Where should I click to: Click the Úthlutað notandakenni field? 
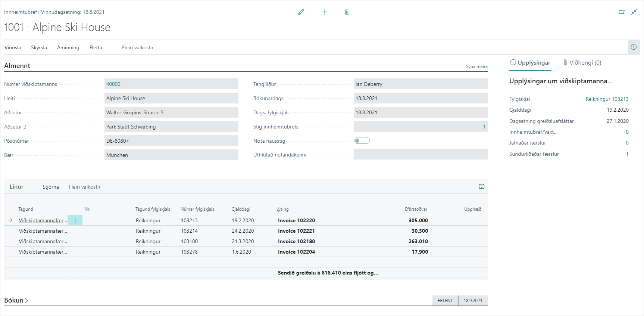(x=420, y=155)
